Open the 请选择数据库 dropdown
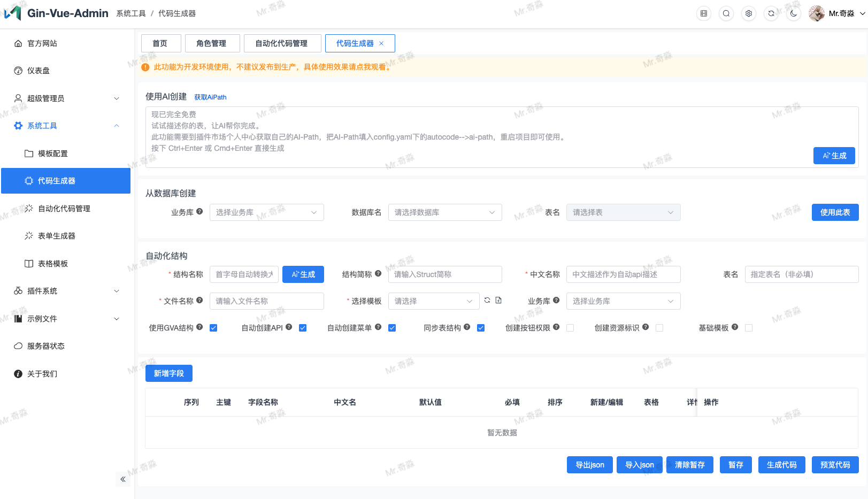The height and width of the screenshot is (499, 868). pyautogui.click(x=445, y=212)
